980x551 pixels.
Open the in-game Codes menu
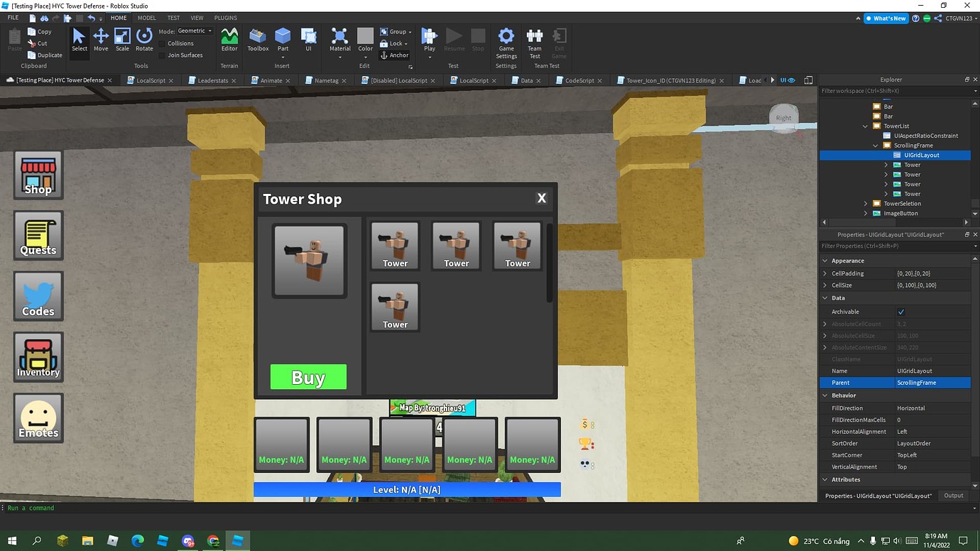pyautogui.click(x=38, y=295)
